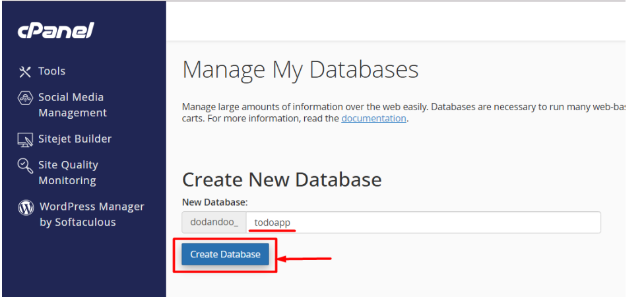Go to Sitejet Builder text label
Image resolution: width=644 pixels, height=297 pixels.
coord(75,139)
